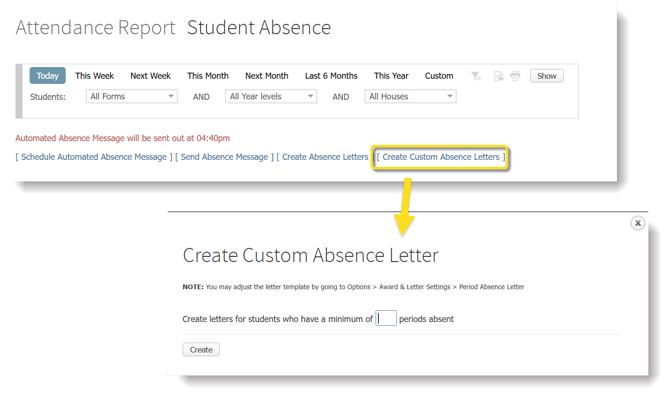Click the Students: label

coord(48,97)
